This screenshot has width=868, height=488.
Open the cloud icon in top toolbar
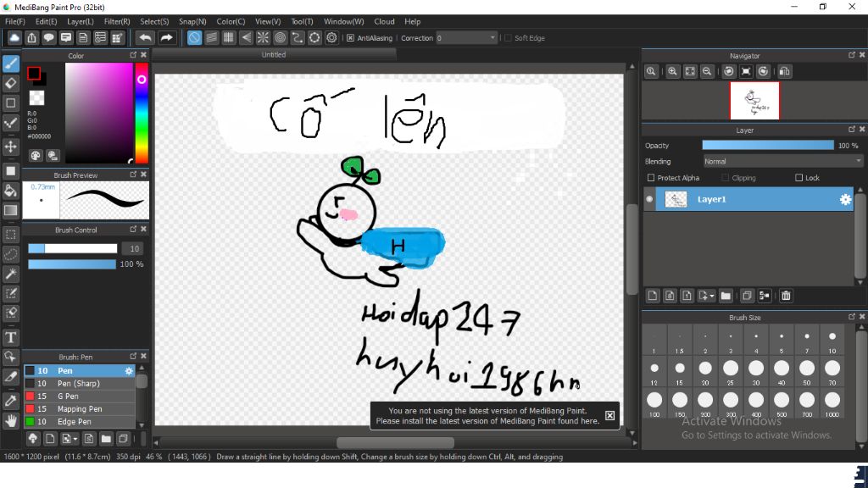tap(14, 37)
